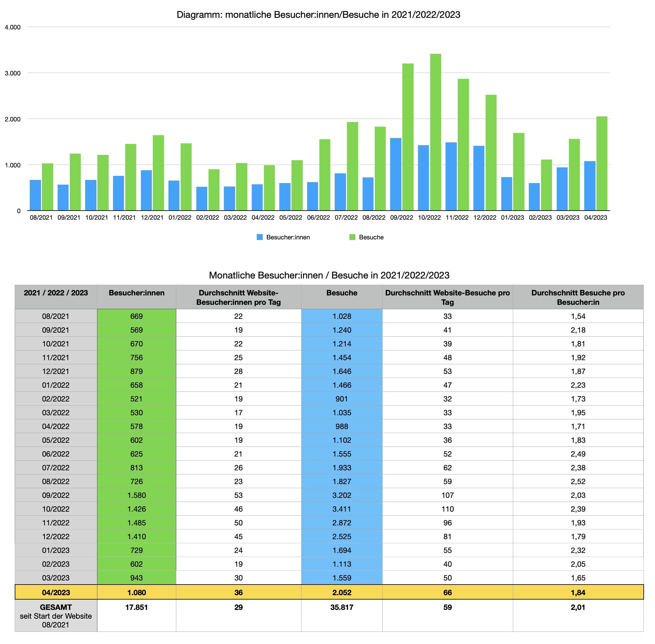This screenshot has width=655, height=644.
Task: Select the 05/2022 row label
Action: point(56,440)
